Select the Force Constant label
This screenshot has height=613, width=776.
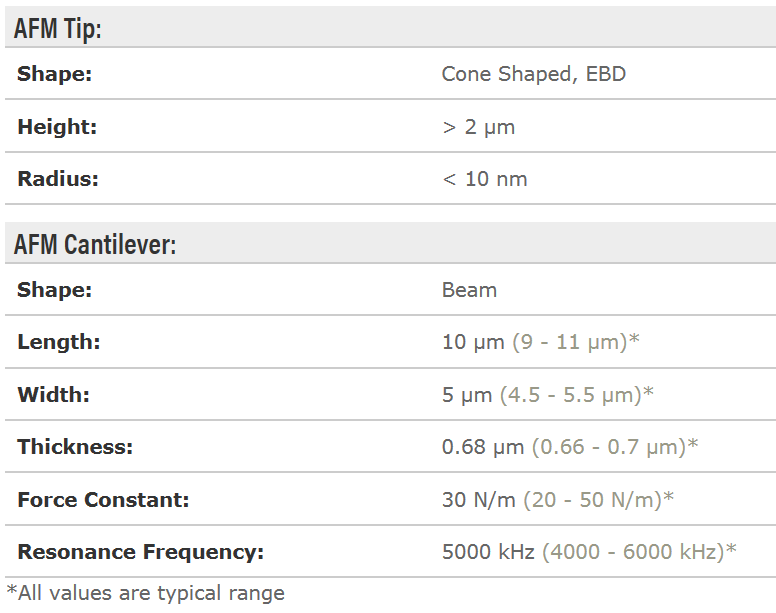103,499
